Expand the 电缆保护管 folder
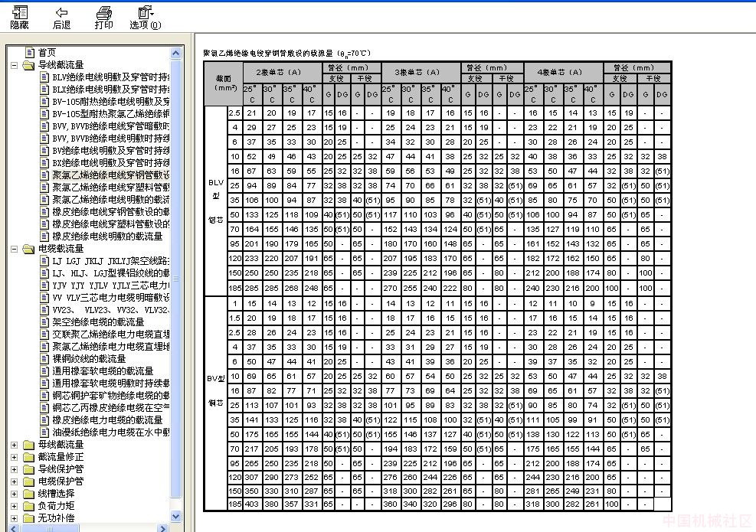This screenshot has width=756, height=532. (15, 481)
